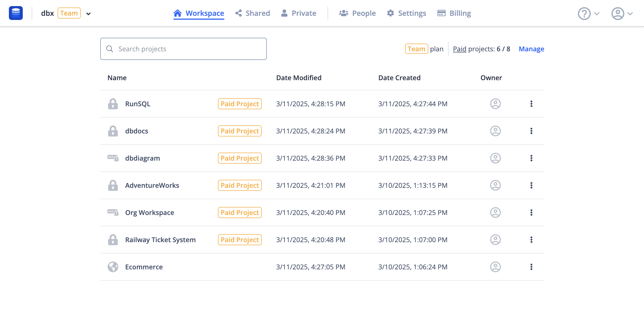Click the owner avatar in AdventureWorks row
The image size is (644, 324).
(495, 185)
